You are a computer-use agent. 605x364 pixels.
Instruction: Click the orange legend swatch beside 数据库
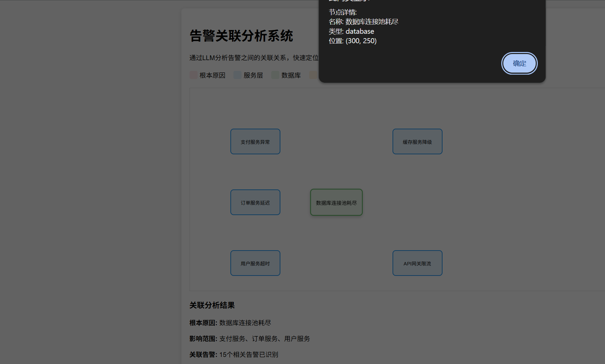[x=313, y=75]
